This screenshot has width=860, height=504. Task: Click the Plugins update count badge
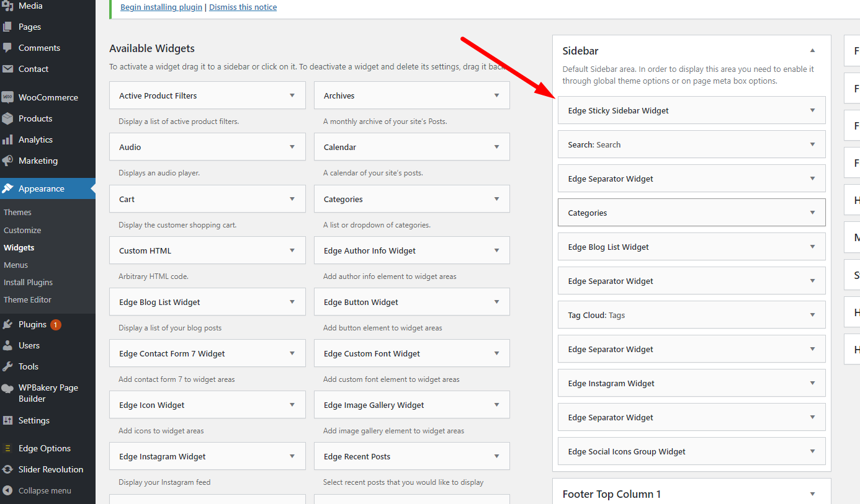click(x=55, y=324)
